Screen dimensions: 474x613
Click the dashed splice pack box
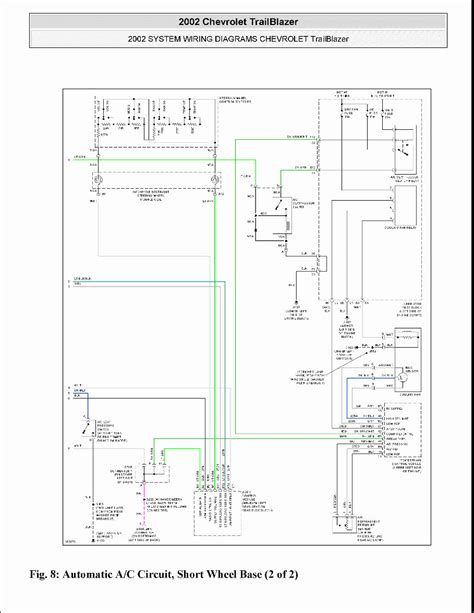pyautogui.click(x=156, y=473)
